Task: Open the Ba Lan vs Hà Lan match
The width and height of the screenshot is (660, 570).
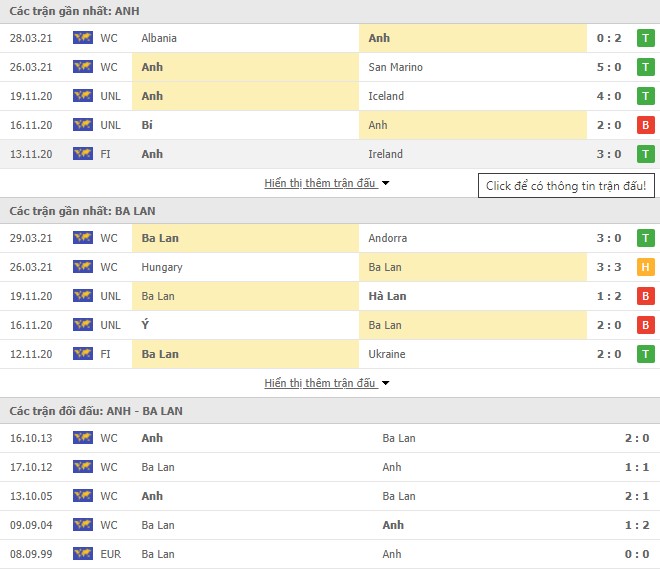Action: [x=330, y=296]
